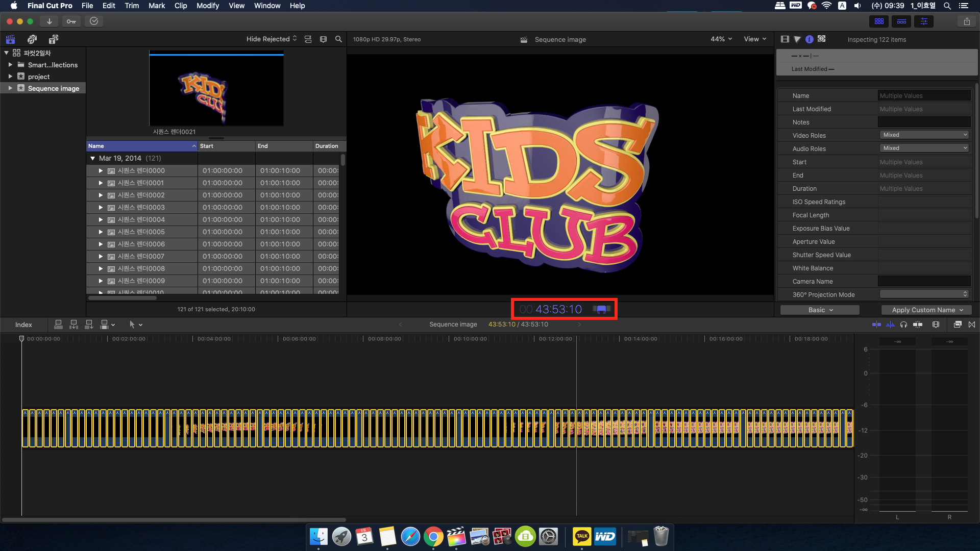Open the Effects browser icon
This screenshot has width=980, height=551.
click(958, 324)
